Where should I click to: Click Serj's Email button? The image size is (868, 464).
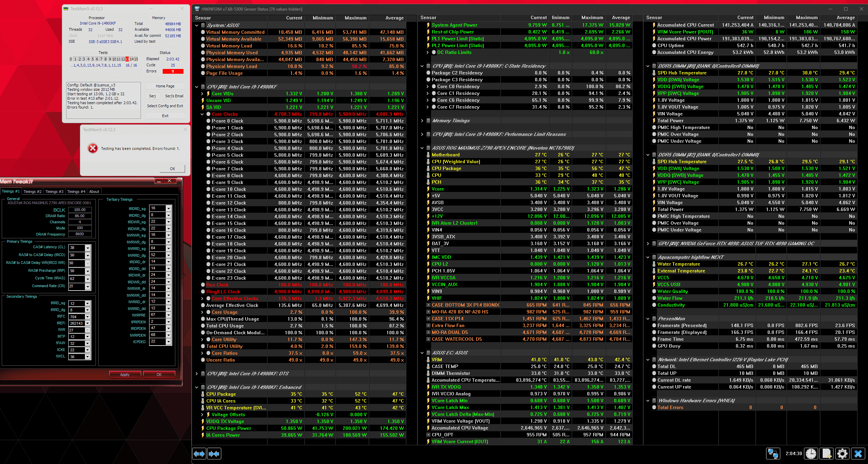[x=174, y=96]
